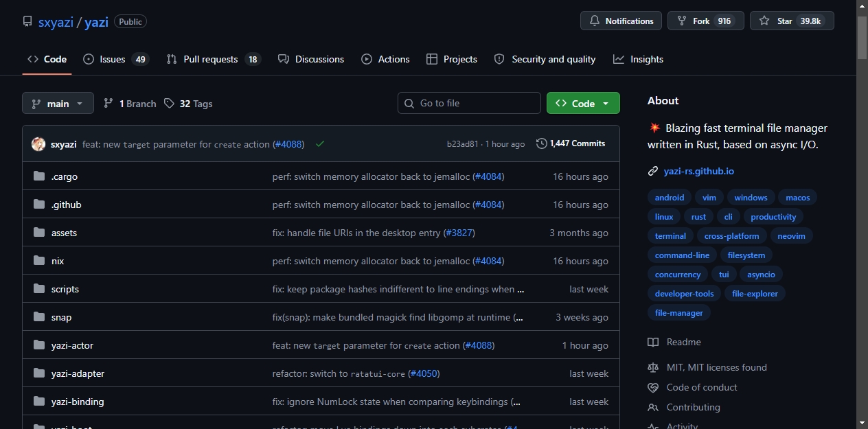Go to the Discussions tab

pos(311,59)
